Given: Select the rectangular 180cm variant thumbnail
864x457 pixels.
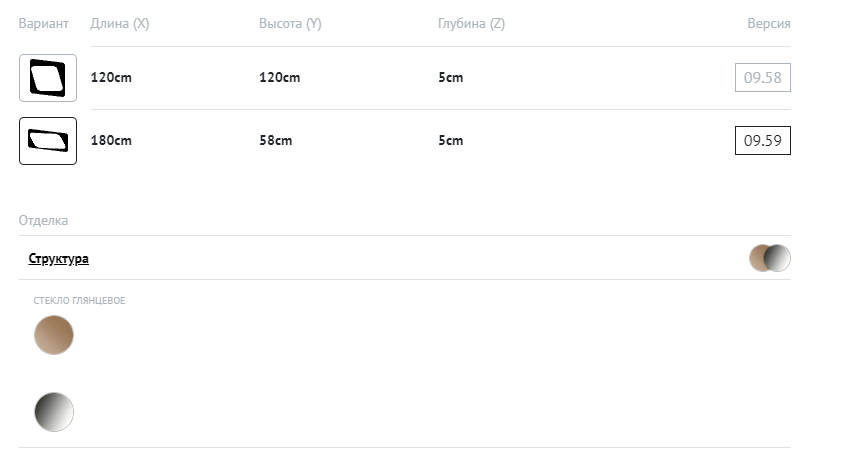Looking at the screenshot, I should click(x=48, y=141).
